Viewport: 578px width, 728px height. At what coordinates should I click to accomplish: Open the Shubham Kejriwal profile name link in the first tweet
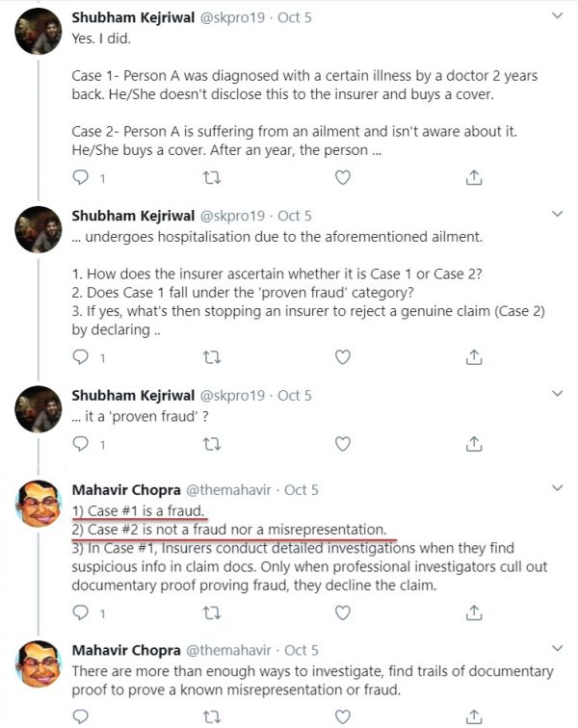click(133, 18)
